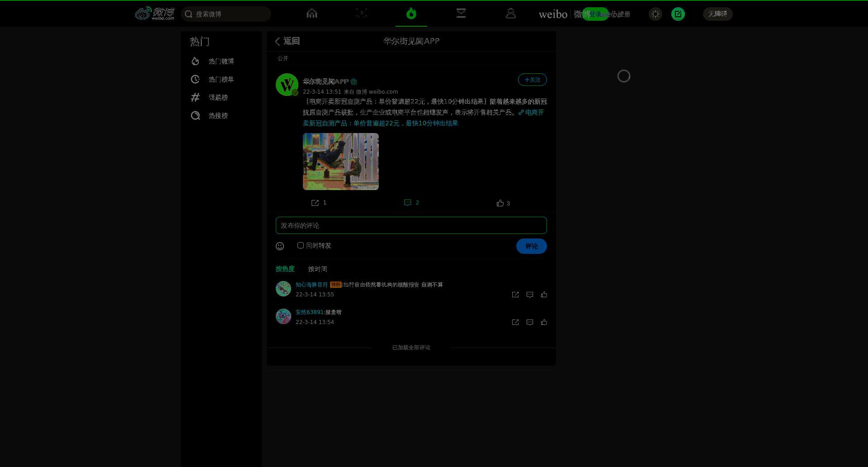Image resolution: width=868 pixels, height=467 pixels.
Task: Open the video icon in top navigation
Action: 361,13
